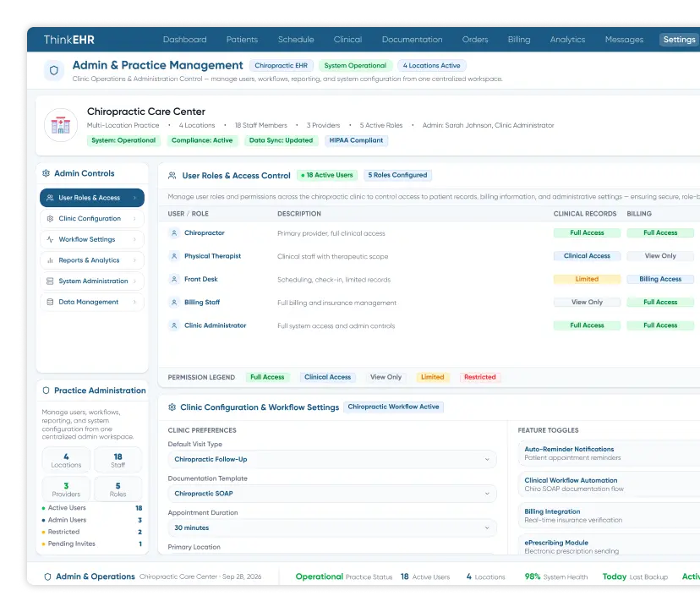This screenshot has width=700, height=612.
Task: Click the Pending Invites row
Action: click(92, 544)
